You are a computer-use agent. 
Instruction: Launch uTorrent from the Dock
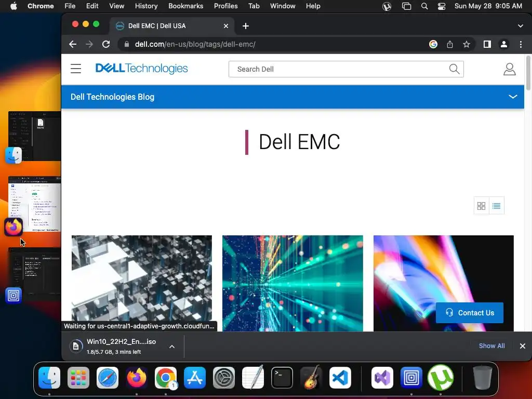441,378
